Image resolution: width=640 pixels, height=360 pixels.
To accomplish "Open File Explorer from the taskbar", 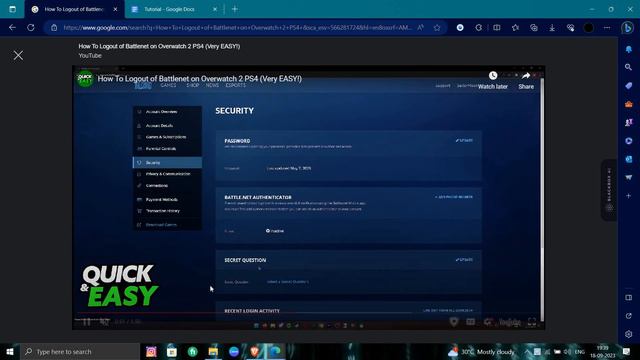I will [x=213, y=351].
